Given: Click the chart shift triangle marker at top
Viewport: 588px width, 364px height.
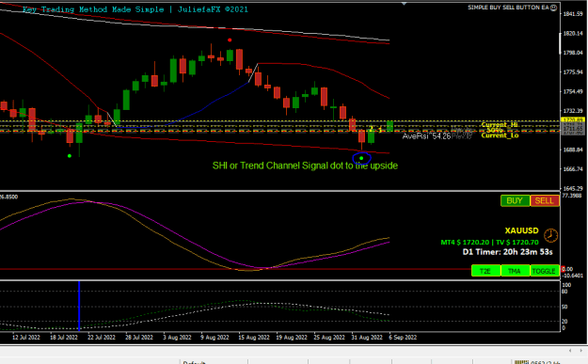Looking at the screenshot, I should click(404, 4).
